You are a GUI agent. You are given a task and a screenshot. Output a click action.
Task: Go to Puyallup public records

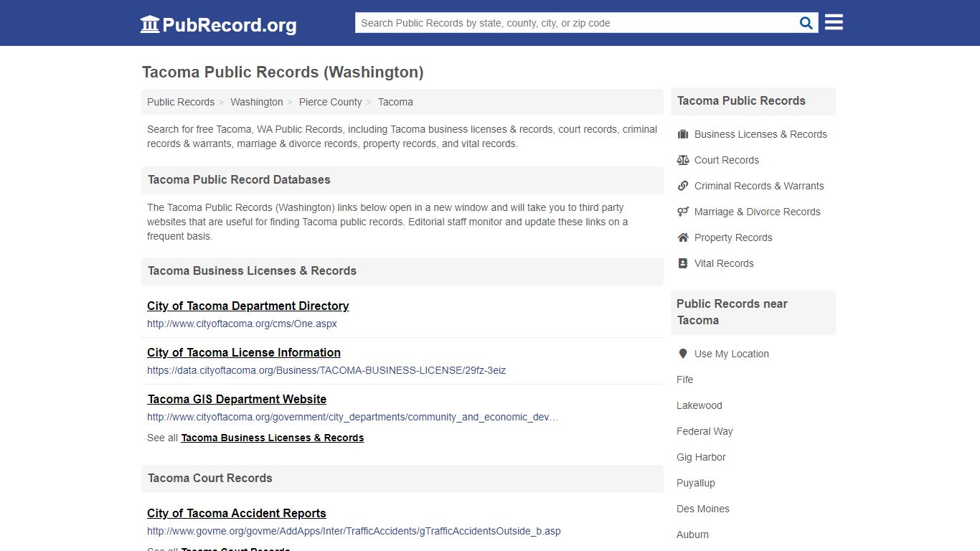tap(696, 483)
